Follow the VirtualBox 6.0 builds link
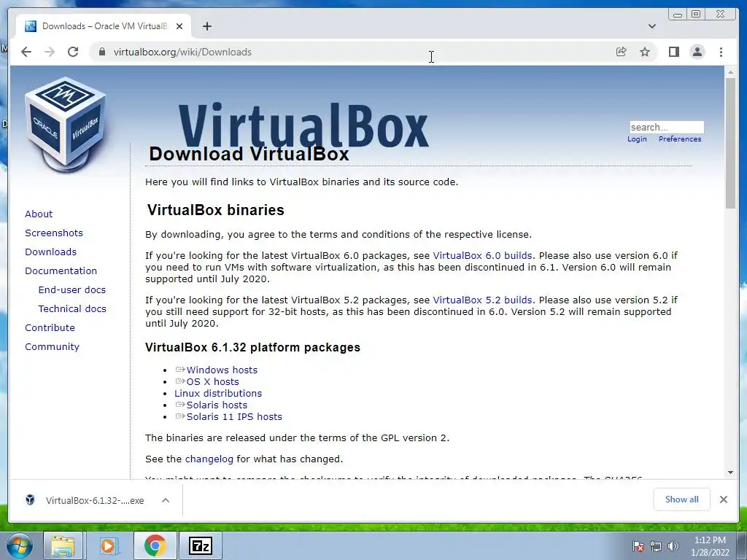This screenshot has height=560, width=747. pos(482,256)
